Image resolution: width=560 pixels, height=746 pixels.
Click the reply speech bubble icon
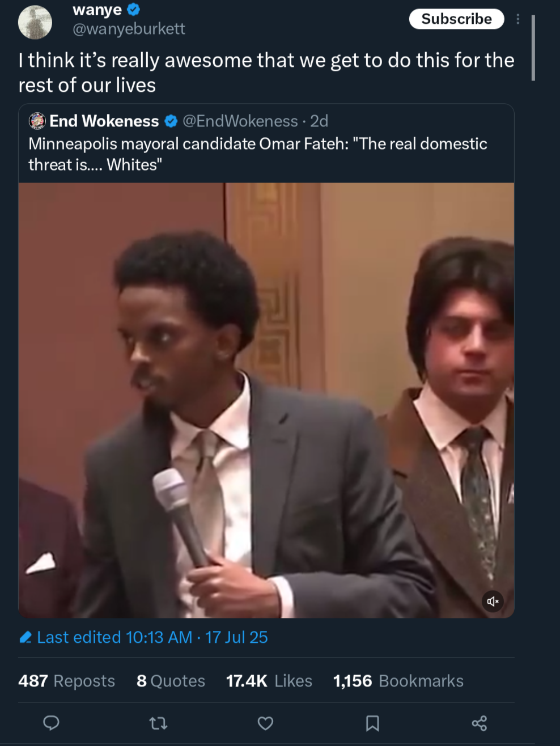tap(52, 723)
